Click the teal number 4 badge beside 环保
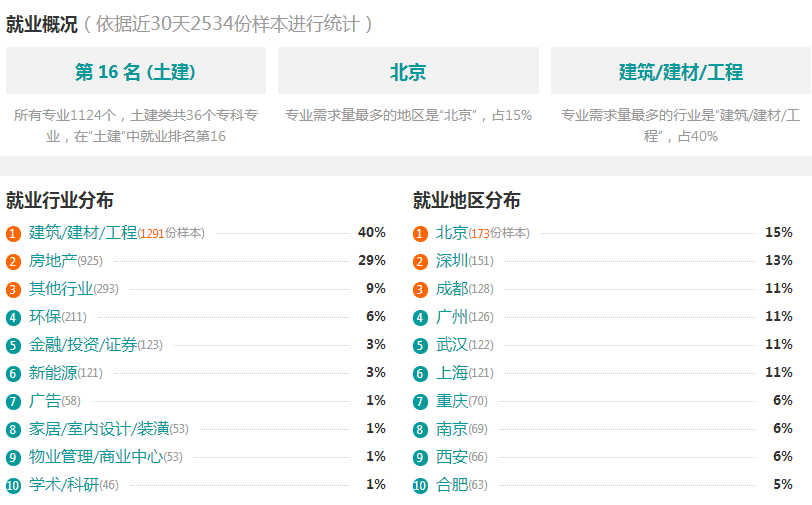The width and height of the screenshot is (812, 505). [13, 318]
